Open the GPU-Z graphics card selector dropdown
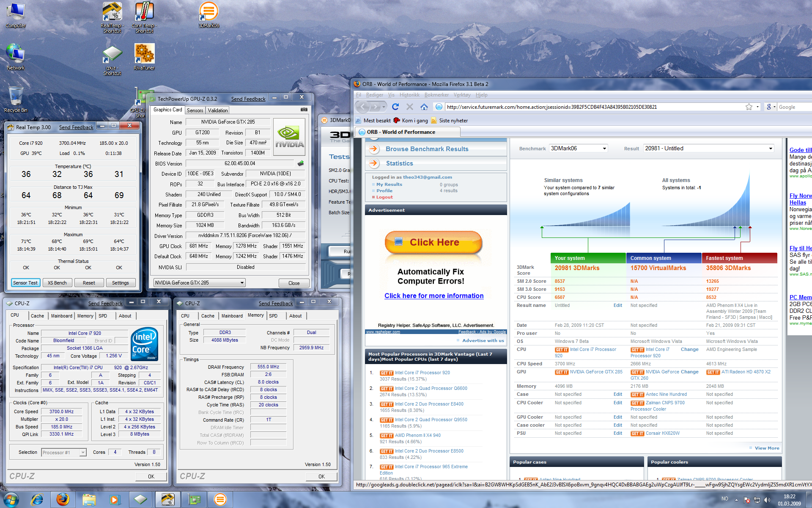 pyautogui.click(x=199, y=283)
